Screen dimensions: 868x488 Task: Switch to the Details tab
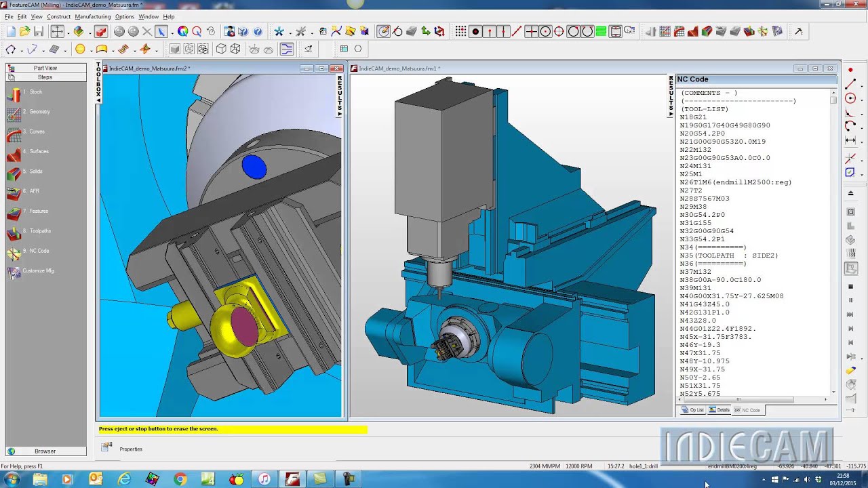click(719, 410)
